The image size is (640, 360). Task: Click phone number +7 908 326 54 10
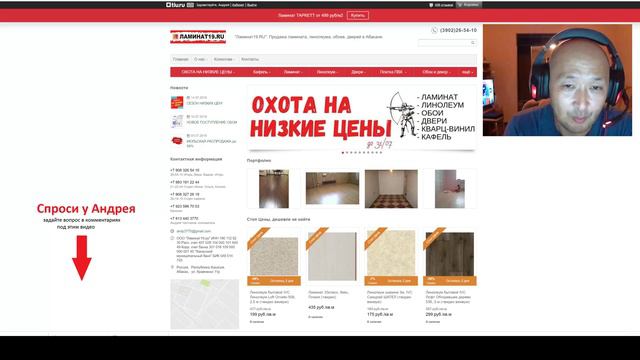pyautogui.click(x=184, y=170)
